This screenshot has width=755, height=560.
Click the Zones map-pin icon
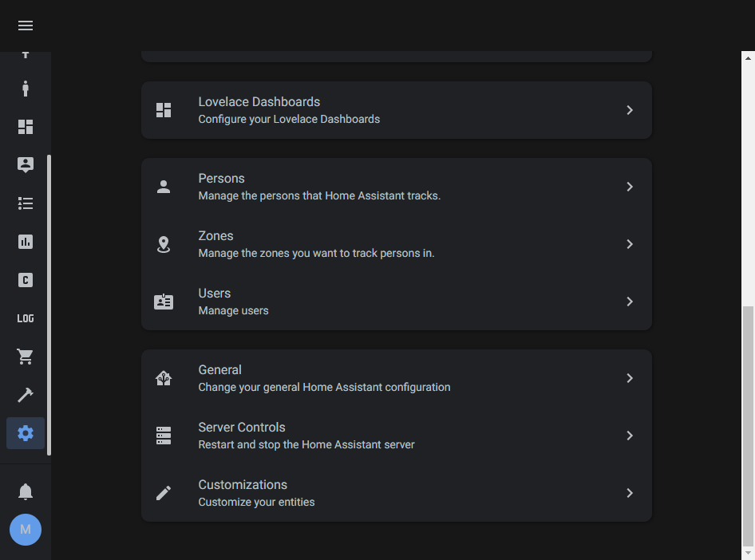[x=164, y=244]
